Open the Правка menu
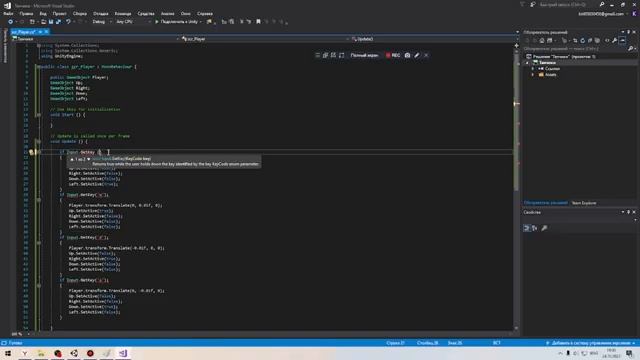Viewport: 640px width, 360px height. [26, 13]
